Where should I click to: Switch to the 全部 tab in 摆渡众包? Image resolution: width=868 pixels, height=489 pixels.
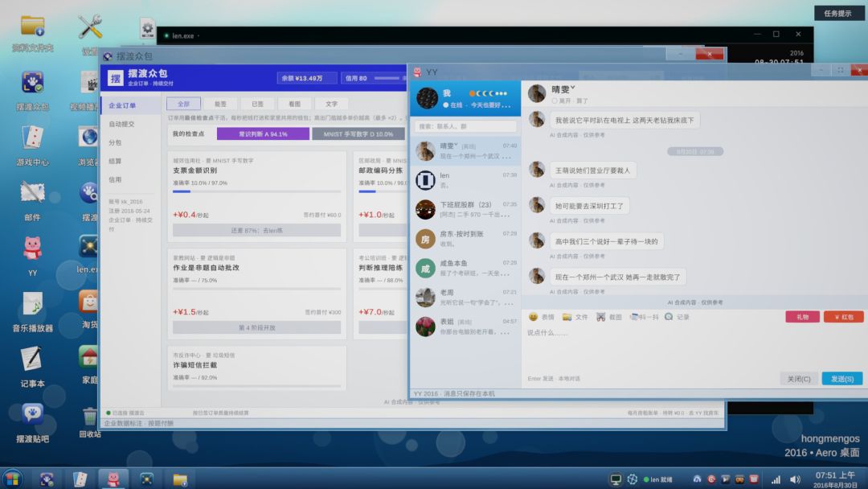tap(183, 104)
